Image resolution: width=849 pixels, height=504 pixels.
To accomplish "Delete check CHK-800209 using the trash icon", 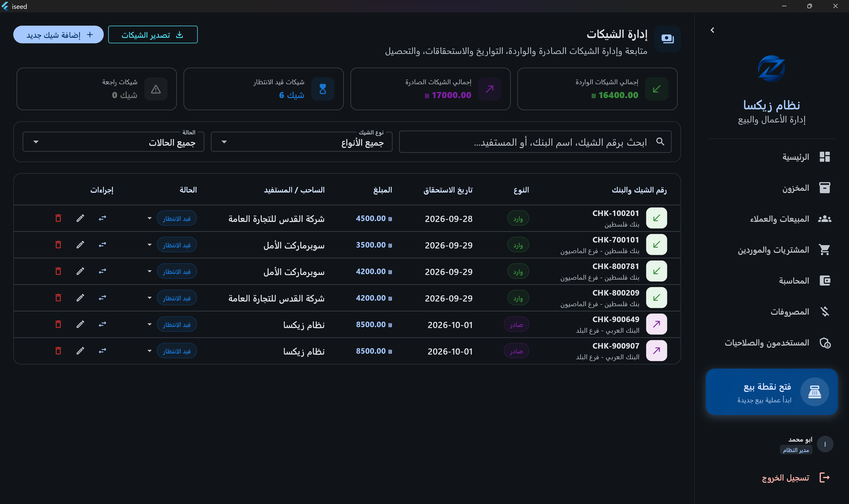I will 58,298.
